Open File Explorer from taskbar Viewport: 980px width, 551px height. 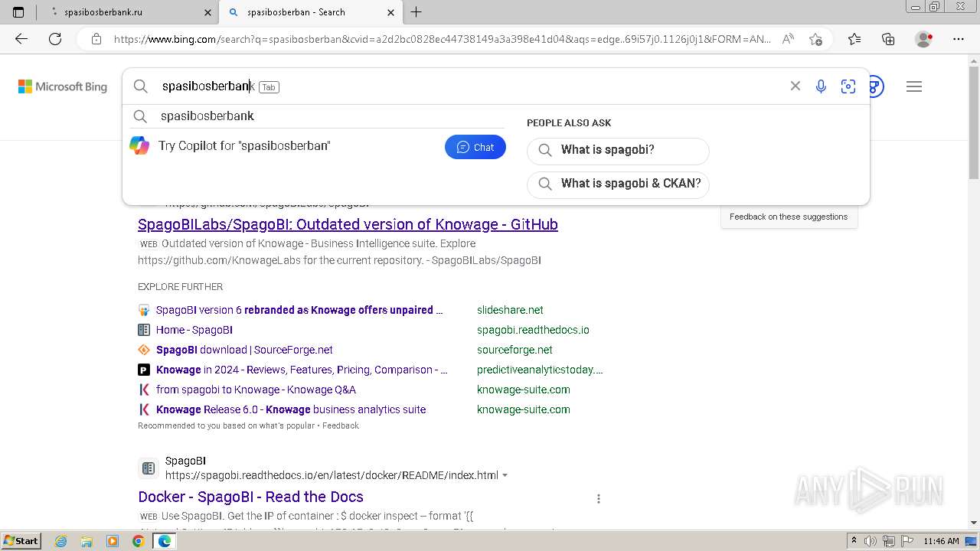coord(87,541)
